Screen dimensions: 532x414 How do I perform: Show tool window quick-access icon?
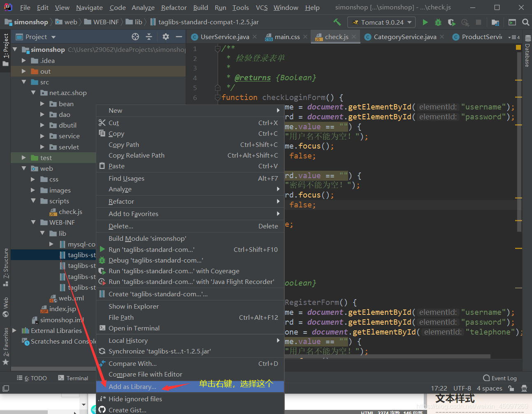point(6,388)
